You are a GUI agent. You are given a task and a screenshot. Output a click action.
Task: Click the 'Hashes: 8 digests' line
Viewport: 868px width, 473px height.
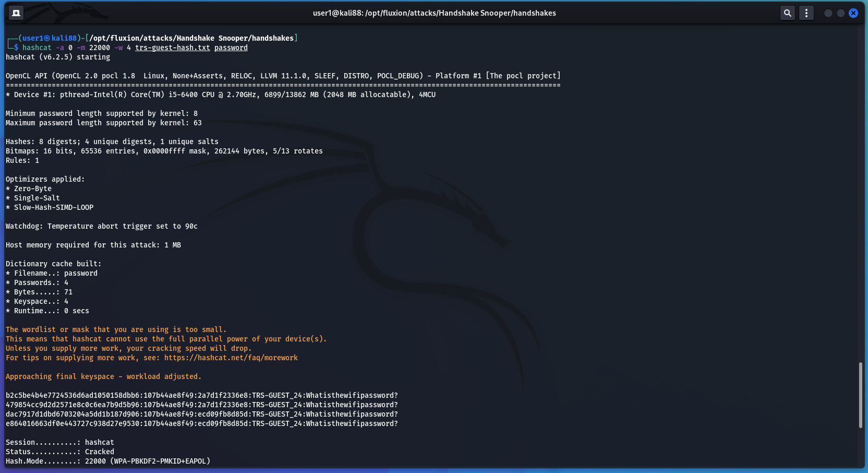(112, 141)
